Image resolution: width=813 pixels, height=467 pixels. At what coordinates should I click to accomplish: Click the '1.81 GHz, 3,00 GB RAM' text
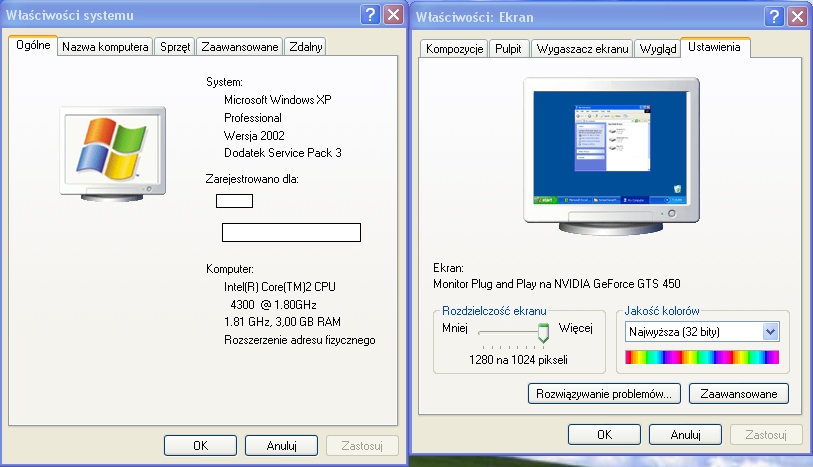click(x=282, y=322)
